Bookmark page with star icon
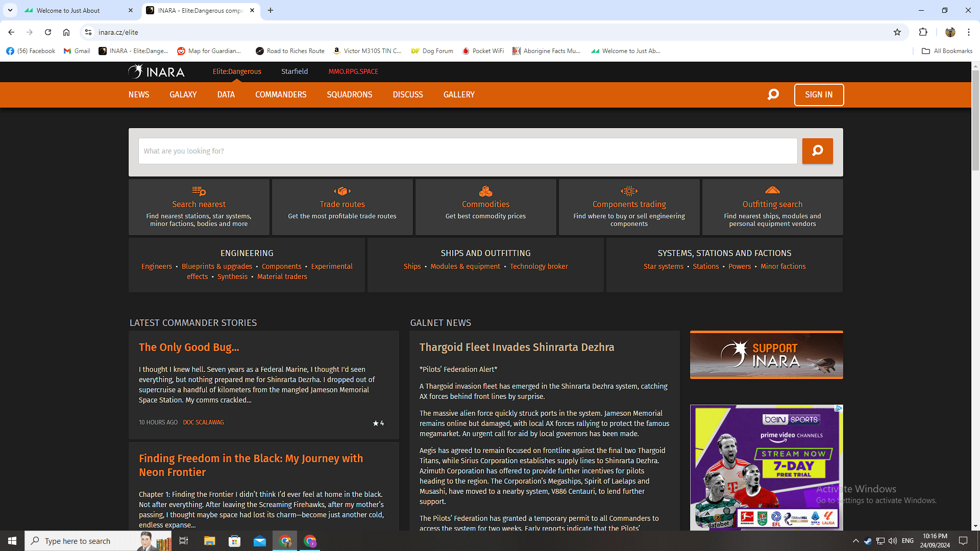980x551 pixels. [897, 32]
